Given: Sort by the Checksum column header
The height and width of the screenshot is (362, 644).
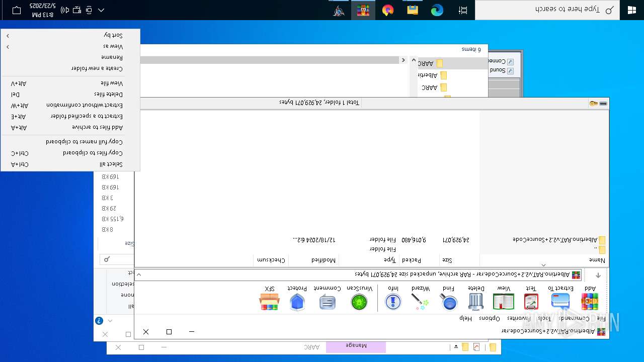Looking at the screenshot, I should (271, 260).
